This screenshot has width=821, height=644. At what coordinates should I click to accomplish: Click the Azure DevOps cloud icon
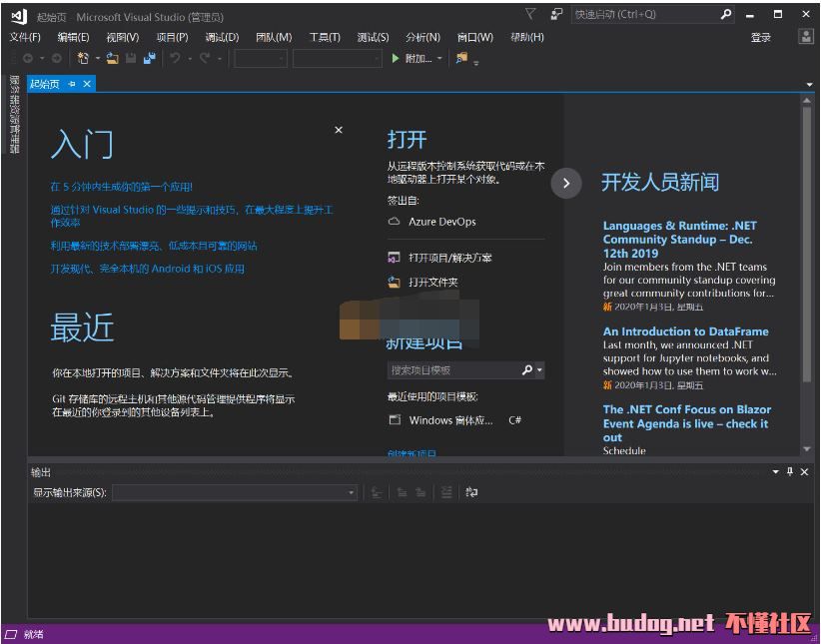[x=394, y=222]
